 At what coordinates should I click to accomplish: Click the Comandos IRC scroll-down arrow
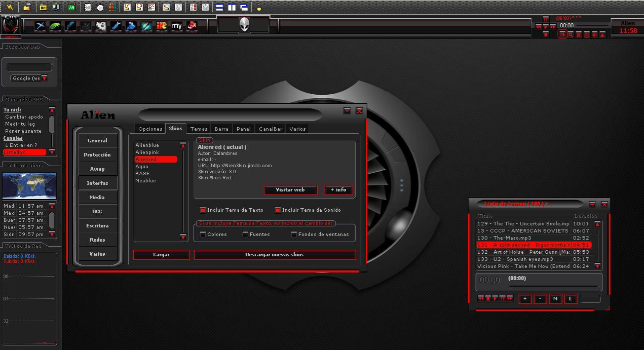[x=52, y=152]
